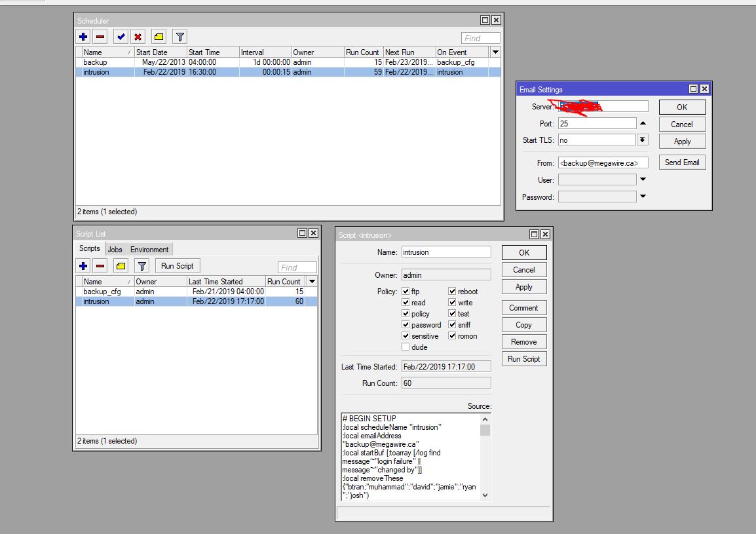Click the Port input field in Email Settings
This screenshot has height=534, width=756.
click(x=597, y=123)
